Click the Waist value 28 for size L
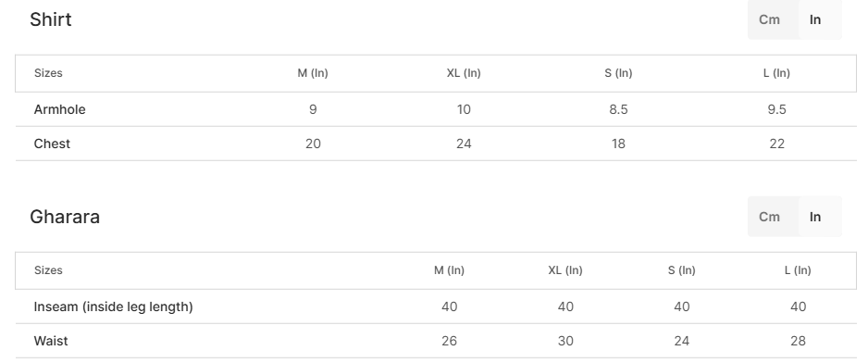The height and width of the screenshot is (363, 868). 798,342
